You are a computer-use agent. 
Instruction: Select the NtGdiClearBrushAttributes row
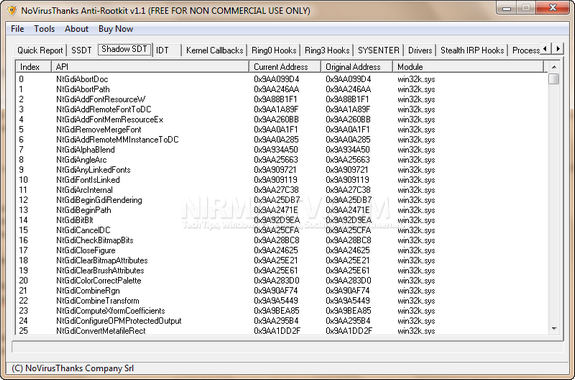click(x=281, y=271)
